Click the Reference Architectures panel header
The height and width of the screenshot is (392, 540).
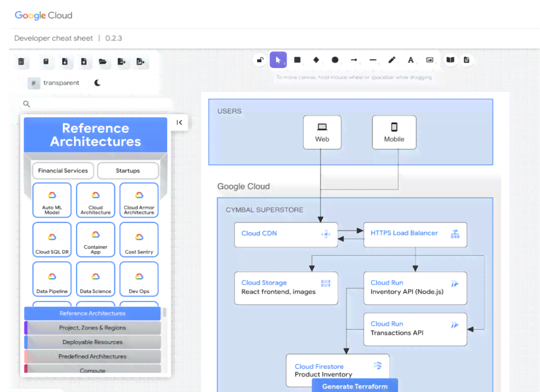[95, 134]
